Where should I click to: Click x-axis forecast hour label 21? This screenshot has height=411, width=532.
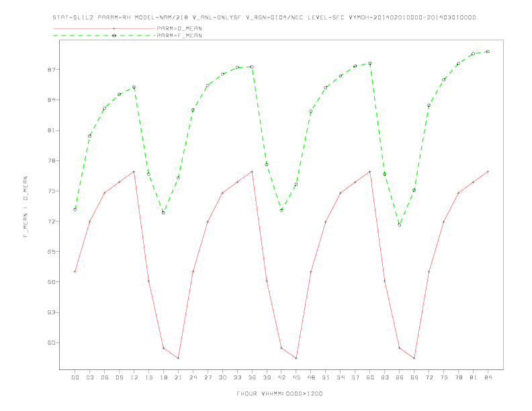(178, 377)
